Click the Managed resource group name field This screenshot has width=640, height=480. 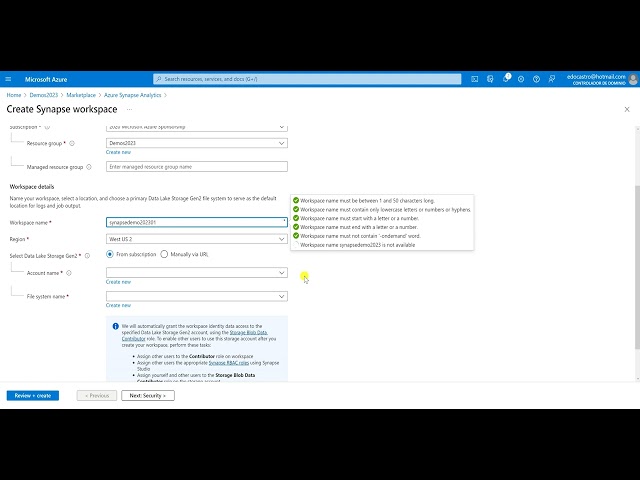[x=197, y=167]
